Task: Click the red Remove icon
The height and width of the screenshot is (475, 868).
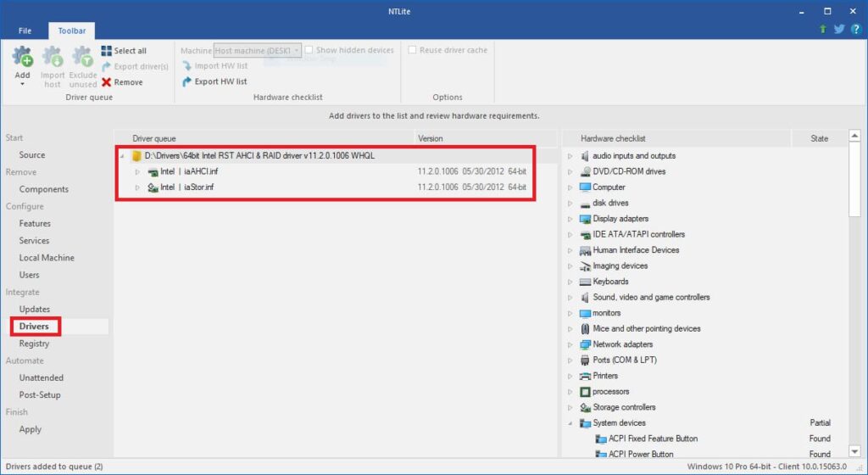Action: click(107, 82)
